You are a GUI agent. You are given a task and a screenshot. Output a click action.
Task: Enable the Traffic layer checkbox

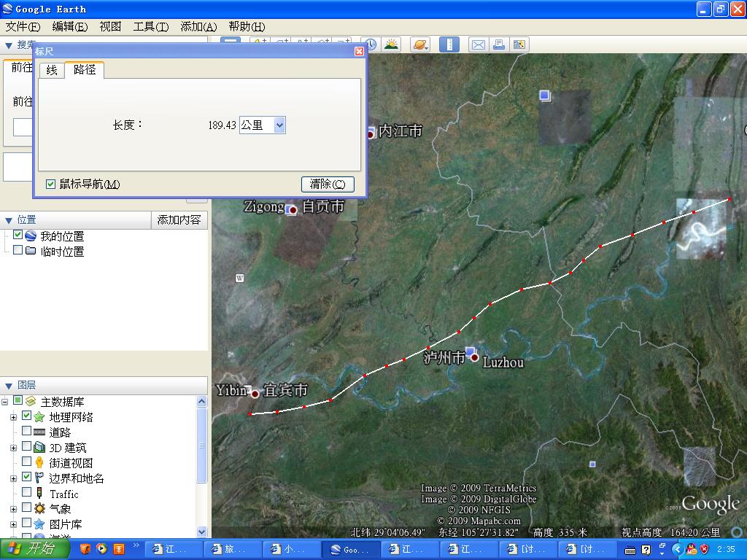pyautogui.click(x=27, y=492)
